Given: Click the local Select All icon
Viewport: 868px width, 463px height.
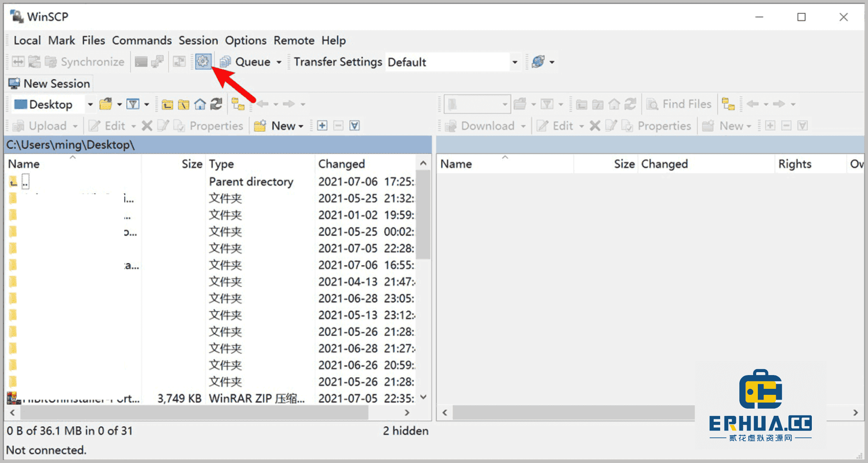Looking at the screenshot, I should [x=354, y=126].
